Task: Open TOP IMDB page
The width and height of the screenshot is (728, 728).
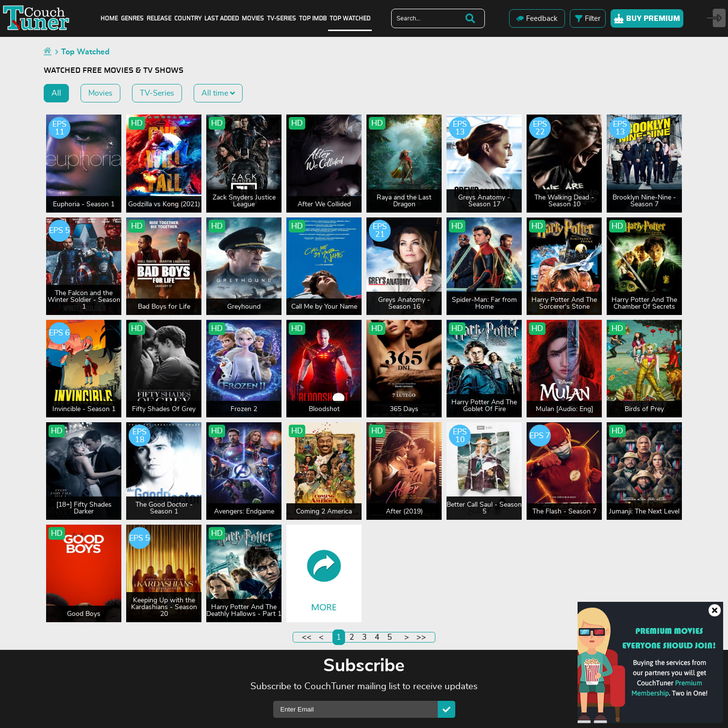Action: 313,18
